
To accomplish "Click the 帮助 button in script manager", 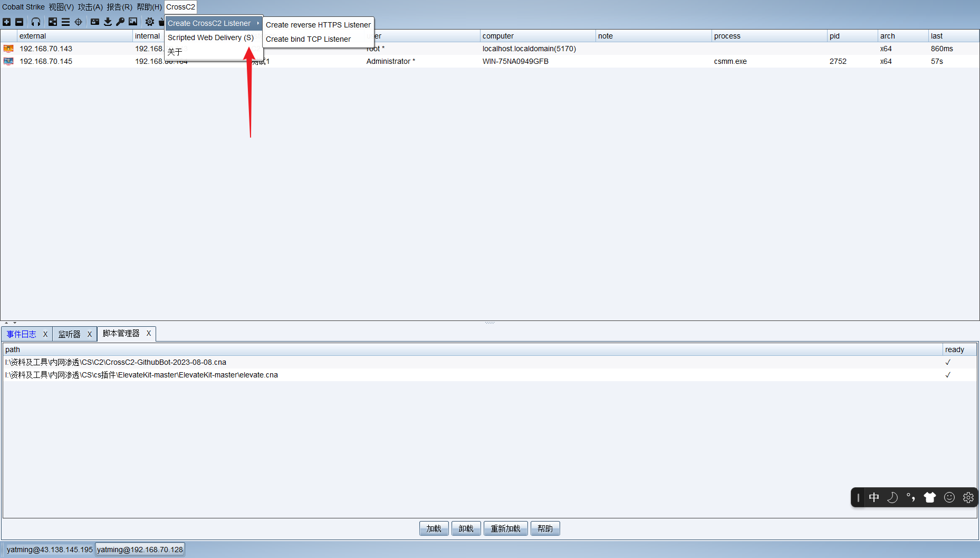I will pos(545,528).
